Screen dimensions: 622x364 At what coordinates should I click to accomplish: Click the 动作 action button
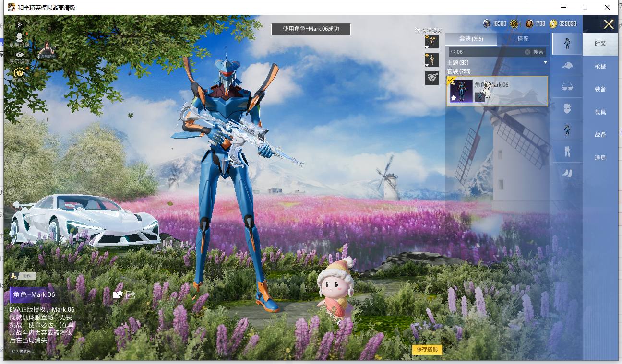(x=23, y=276)
